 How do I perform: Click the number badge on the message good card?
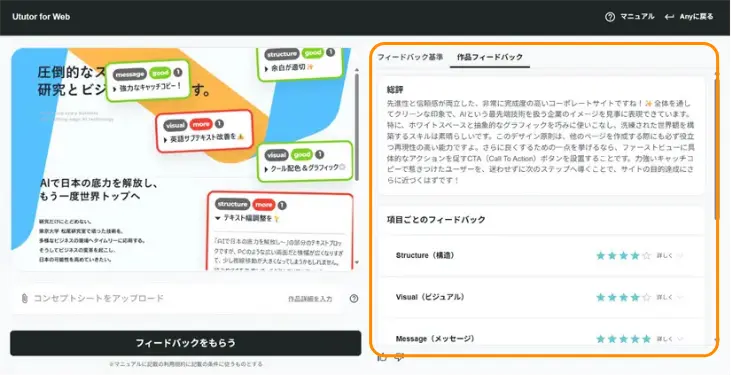[178, 73]
